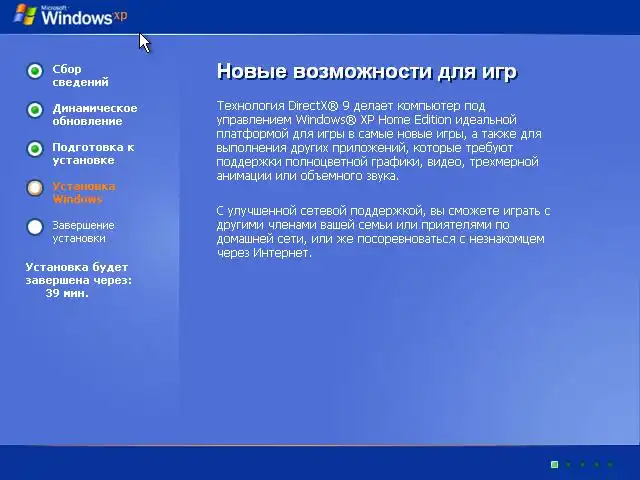Click the paragraph starting С улучшенной сетевой поддержкой
Viewport: 640px width, 480px height.
coord(383,232)
